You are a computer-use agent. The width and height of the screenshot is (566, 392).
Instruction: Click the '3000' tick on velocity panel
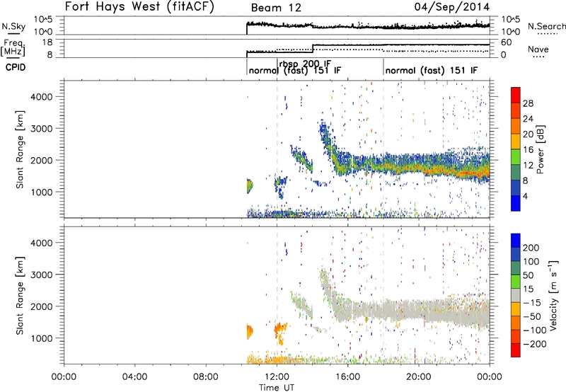42,275
